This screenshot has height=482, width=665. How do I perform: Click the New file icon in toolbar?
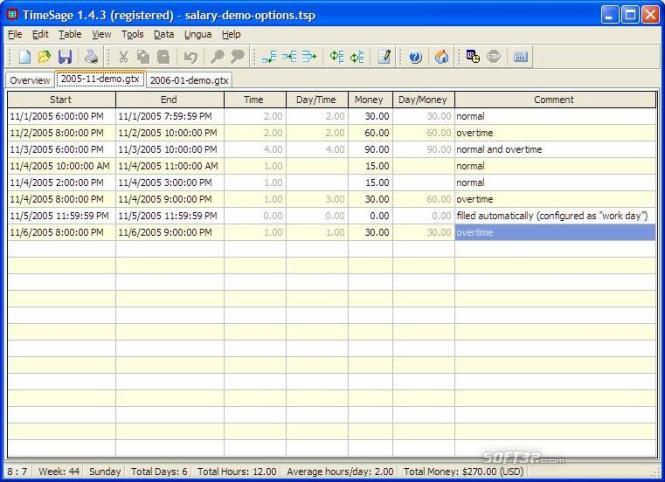pos(25,58)
